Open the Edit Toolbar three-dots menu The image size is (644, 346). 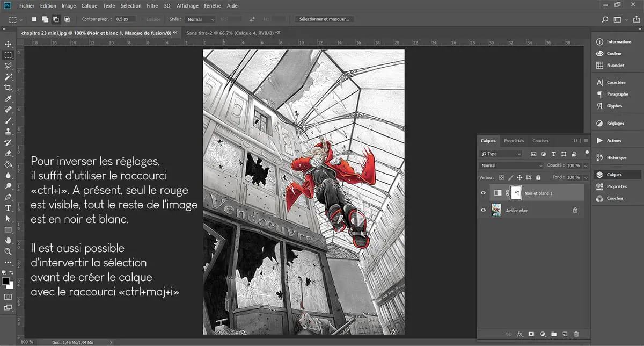[x=8, y=262]
